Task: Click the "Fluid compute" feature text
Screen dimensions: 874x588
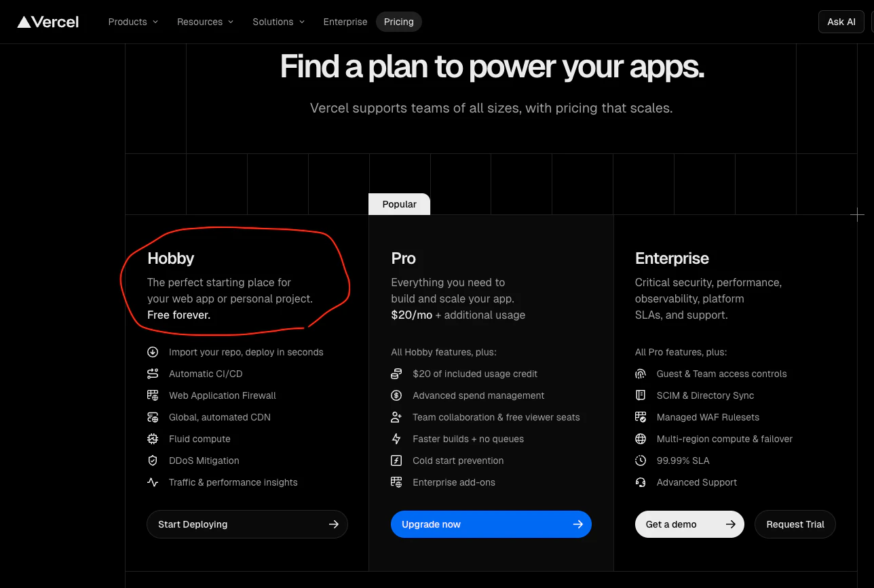Action: 199,439
